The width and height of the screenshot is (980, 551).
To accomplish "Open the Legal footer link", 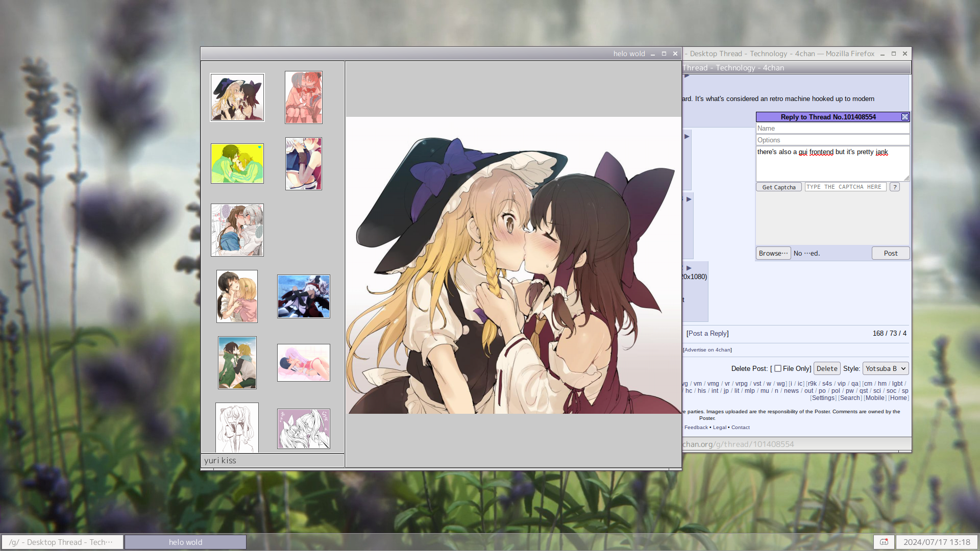I will pyautogui.click(x=720, y=428).
